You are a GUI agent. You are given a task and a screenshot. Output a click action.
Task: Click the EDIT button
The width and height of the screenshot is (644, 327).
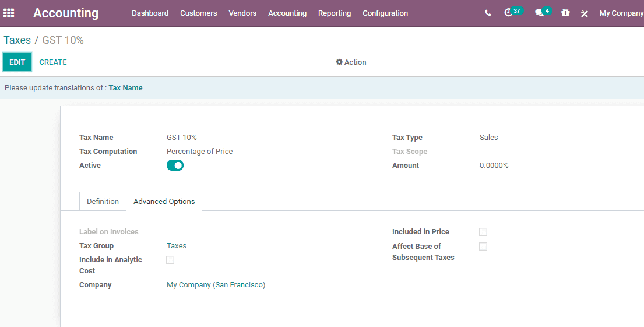pos(17,62)
